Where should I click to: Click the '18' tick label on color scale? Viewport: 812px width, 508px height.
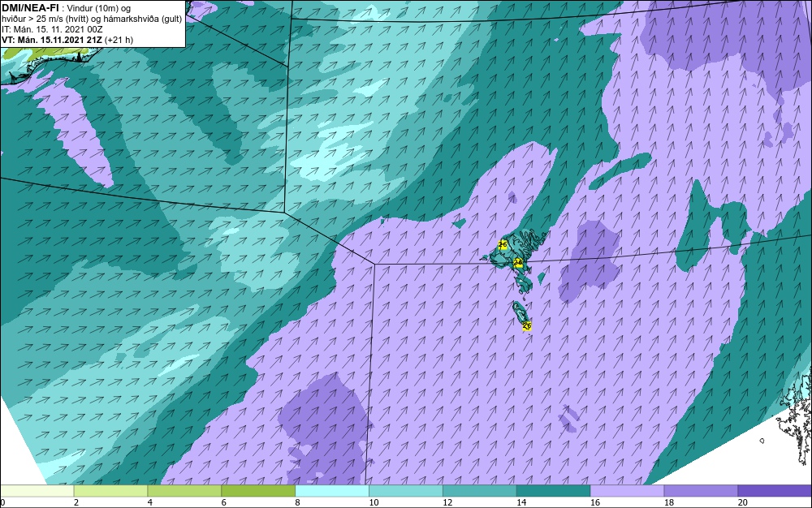669,502
